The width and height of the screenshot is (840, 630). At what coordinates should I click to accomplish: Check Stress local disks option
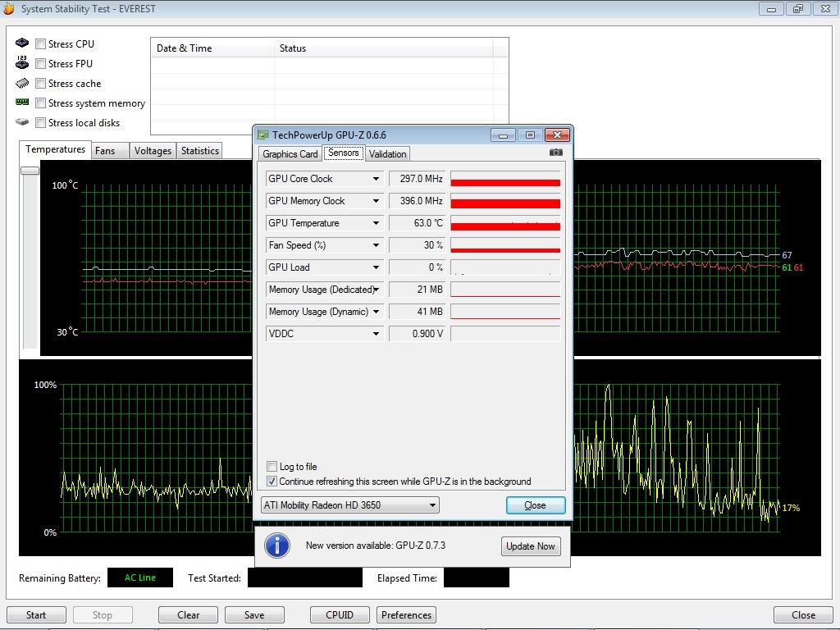40,123
